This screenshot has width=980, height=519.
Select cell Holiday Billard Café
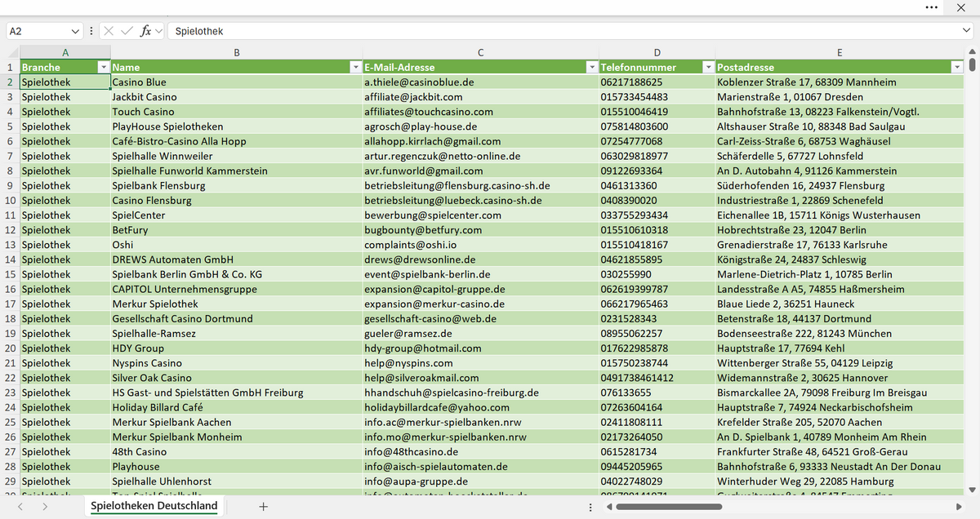click(236, 407)
